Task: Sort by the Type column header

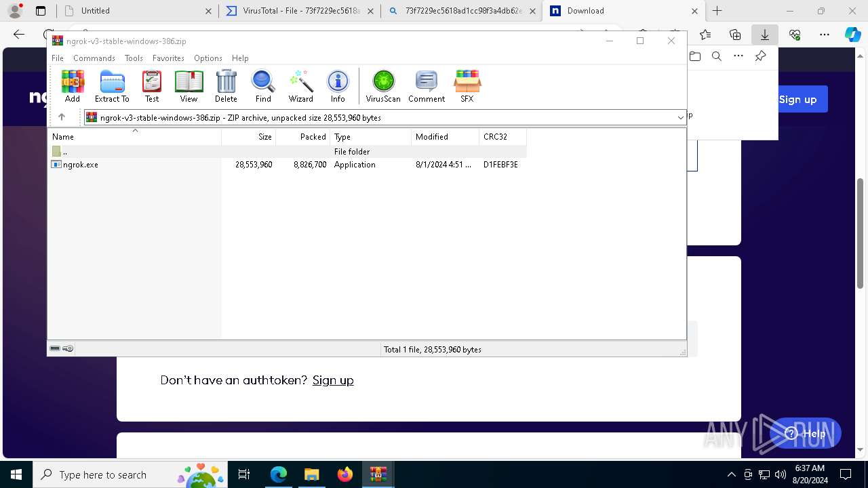Action: pyautogui.click(x=370, y=137)
